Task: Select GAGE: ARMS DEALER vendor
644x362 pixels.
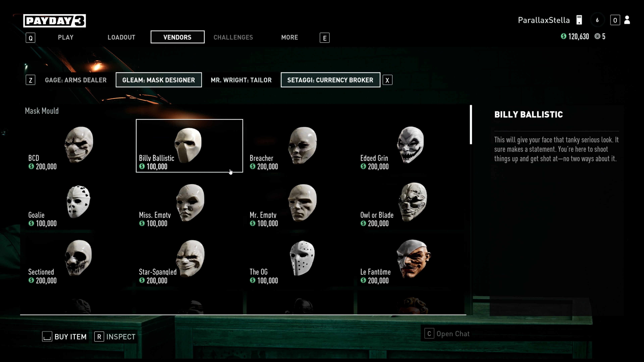Action: 75,80
